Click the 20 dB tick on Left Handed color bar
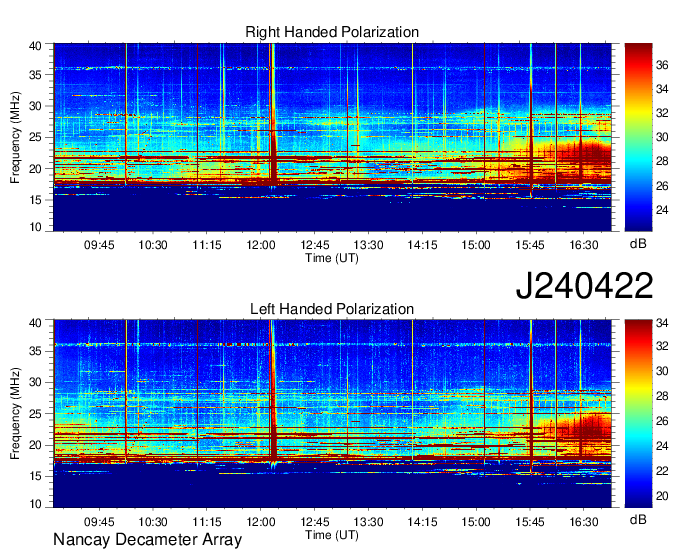Viewport: 680px width, 552px height. 662,496
